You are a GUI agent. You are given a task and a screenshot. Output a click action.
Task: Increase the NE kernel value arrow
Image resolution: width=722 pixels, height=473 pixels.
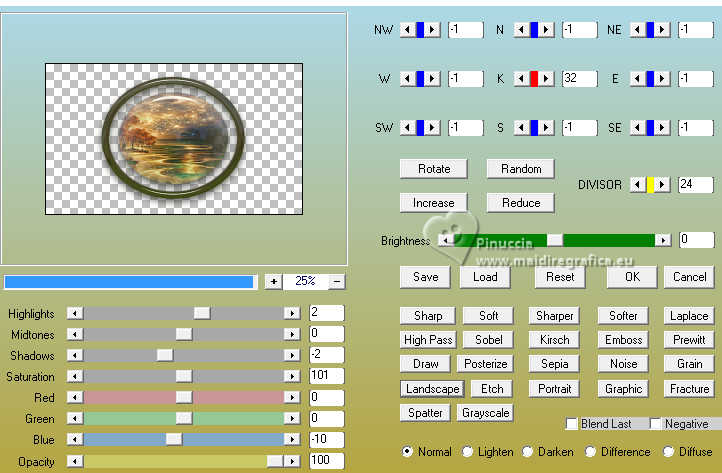tap(662, 30)
